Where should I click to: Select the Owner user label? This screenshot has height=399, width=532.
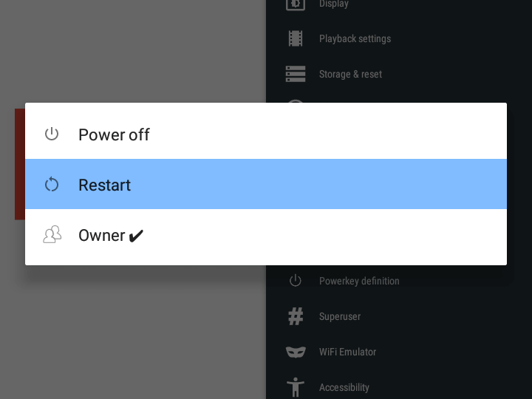click(x=102, y=235)
